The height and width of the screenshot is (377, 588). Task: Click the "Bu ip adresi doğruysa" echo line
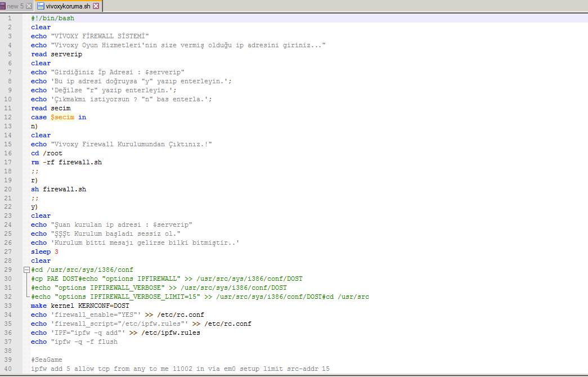tap(131, 82)
